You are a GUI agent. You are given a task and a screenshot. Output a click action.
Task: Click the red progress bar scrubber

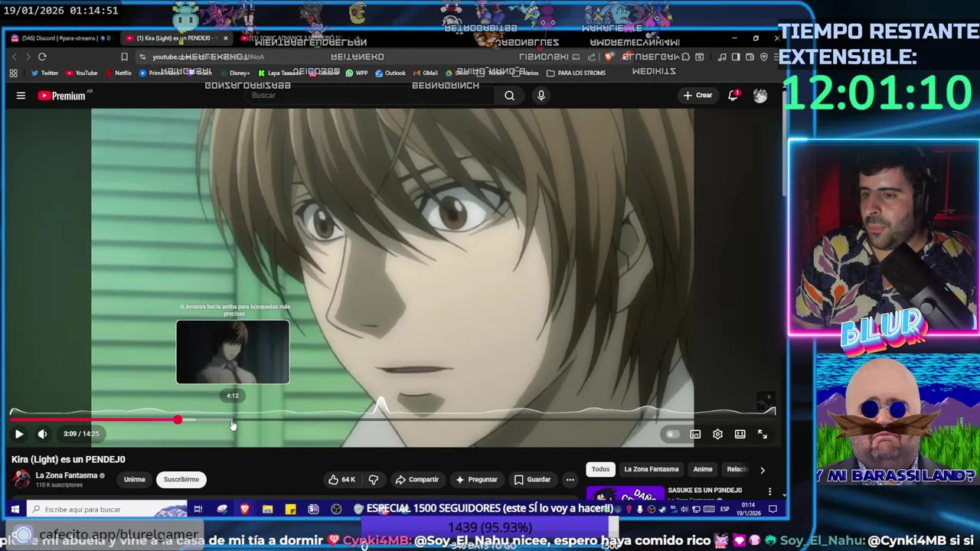178,420
